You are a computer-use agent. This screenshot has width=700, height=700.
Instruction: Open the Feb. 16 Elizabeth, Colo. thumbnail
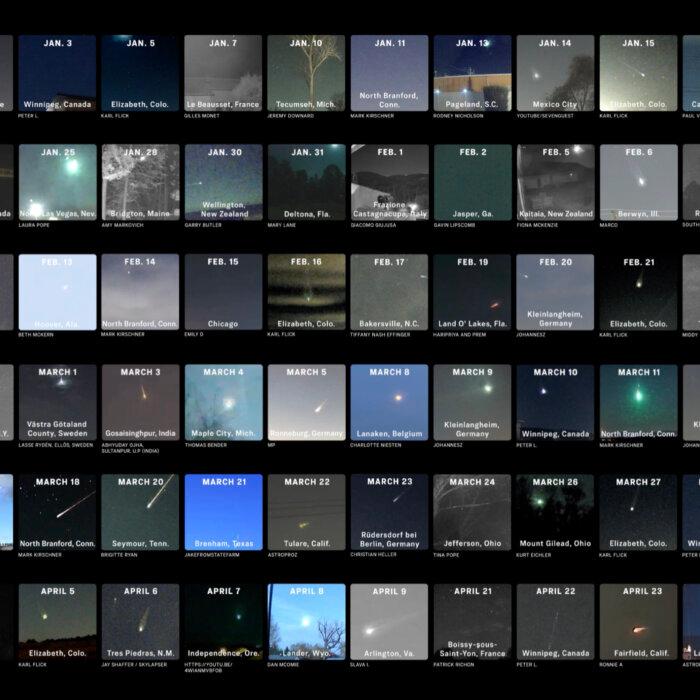307,292
